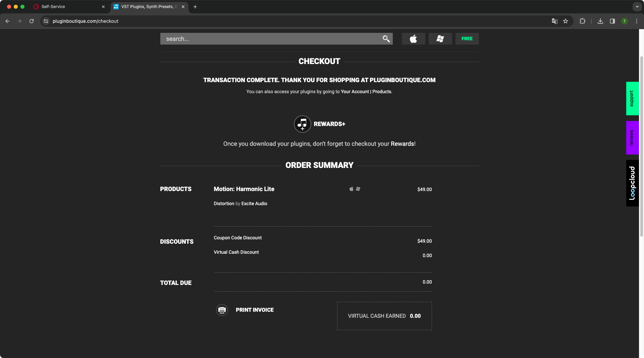Click the TOTAL DUE label
The height and width of the screenshot is (358, 644).
[176, 283]
